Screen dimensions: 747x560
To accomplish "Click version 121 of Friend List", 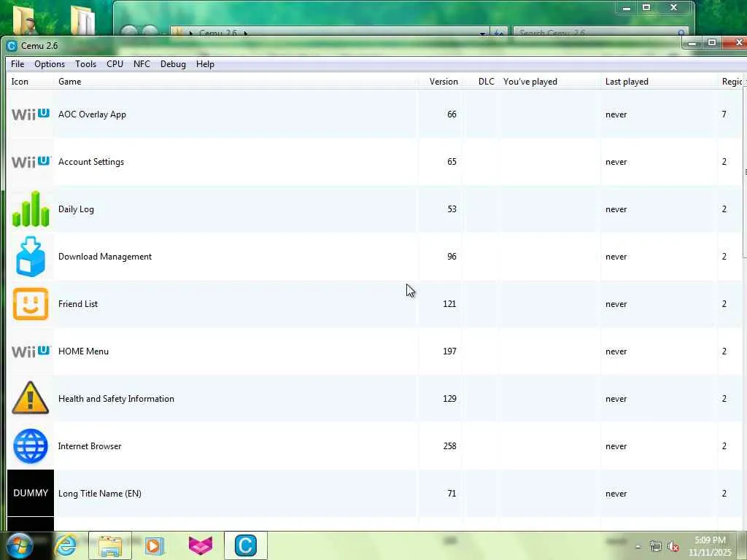I will click(449, 304).
